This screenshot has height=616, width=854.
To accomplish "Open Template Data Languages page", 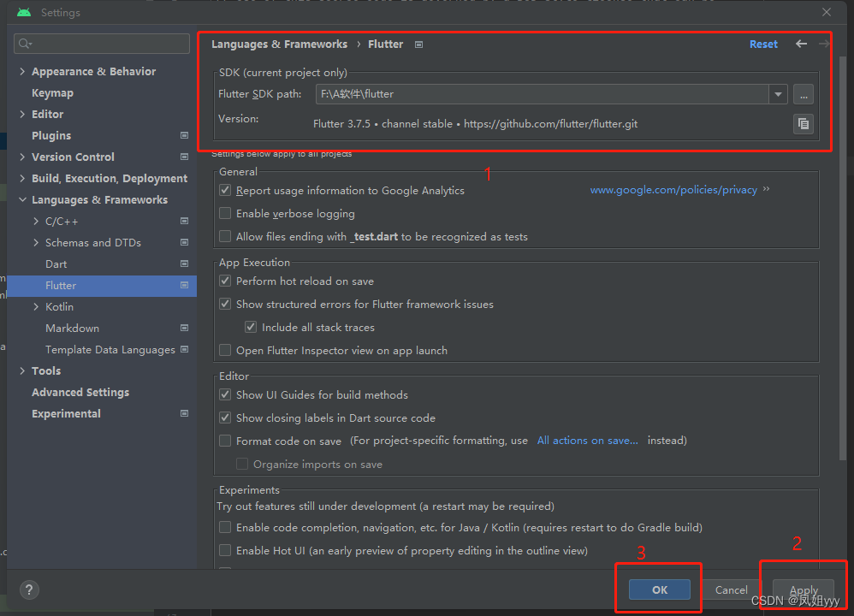I will pos(110,350).
